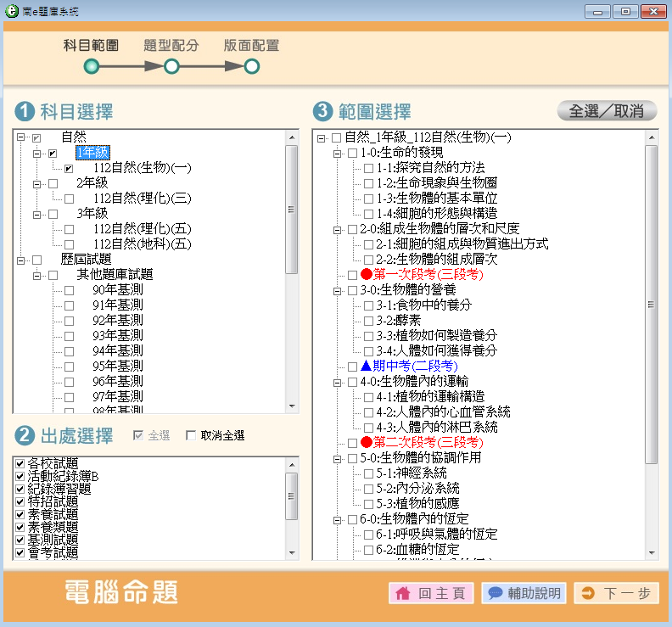The image size is (672, 627).
Task: Collapse the 自然 subject tree node
Action: tap(20, 137)
